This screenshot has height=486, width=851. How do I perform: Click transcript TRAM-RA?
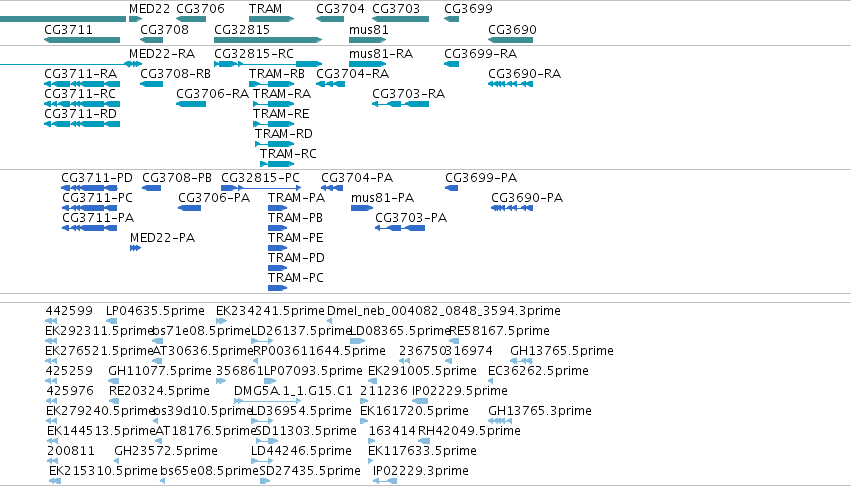coord(282,94)
